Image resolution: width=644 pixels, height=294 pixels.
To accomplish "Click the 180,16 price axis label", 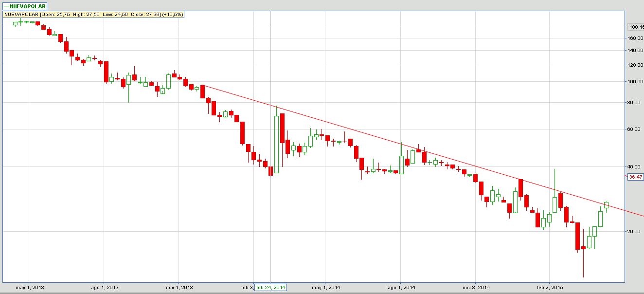I will pyautogui.click(x=636, y=27).
